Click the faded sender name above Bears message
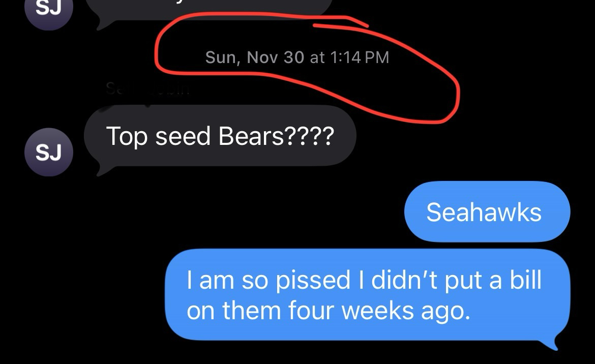 click(x=147, y=90)
